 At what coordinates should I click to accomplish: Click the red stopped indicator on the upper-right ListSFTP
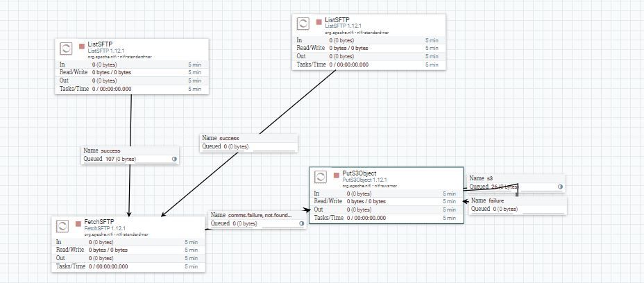tap(319, 22)
